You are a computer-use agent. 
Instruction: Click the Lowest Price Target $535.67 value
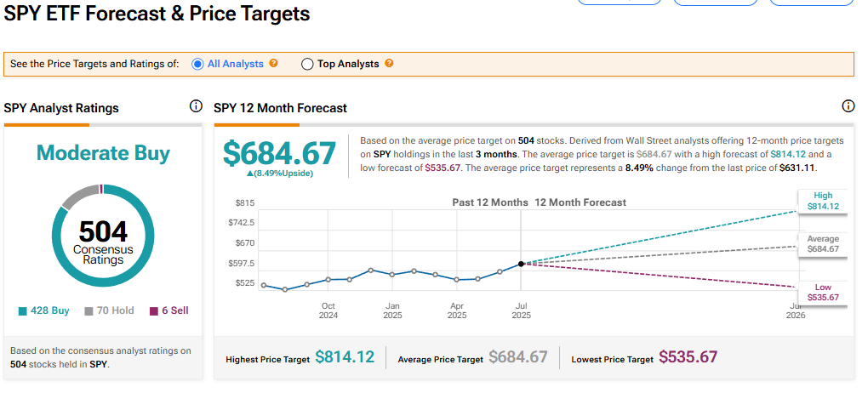[688, 357]
